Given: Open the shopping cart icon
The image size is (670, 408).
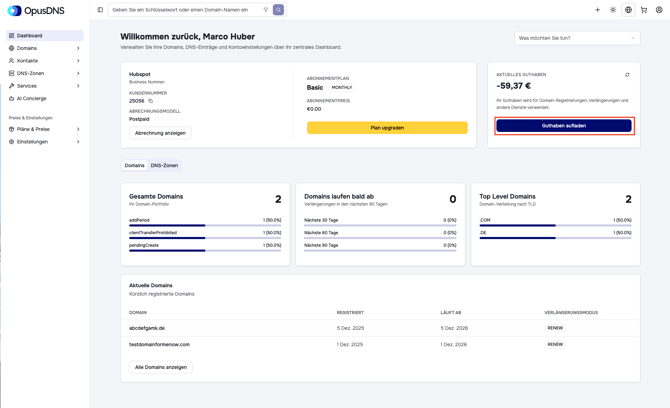Looking at the screenshot, I should click(x=644, y=10).
